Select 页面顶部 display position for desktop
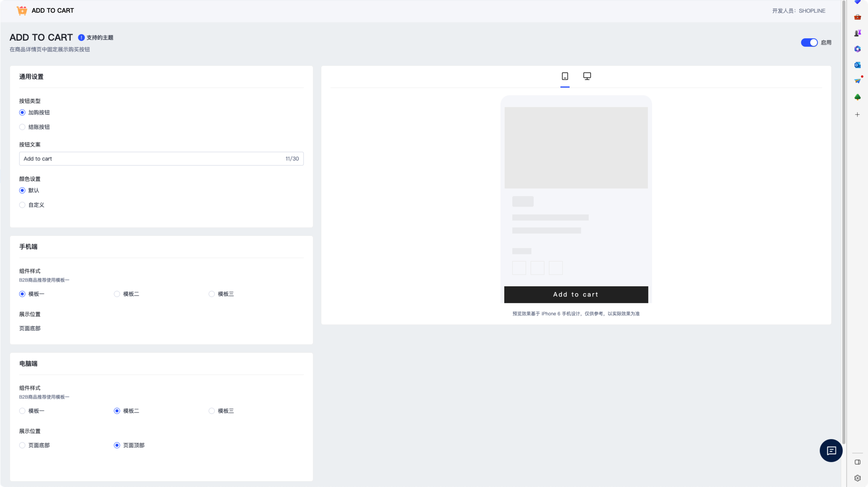868x487 pixels. click(x=117, y=445)
